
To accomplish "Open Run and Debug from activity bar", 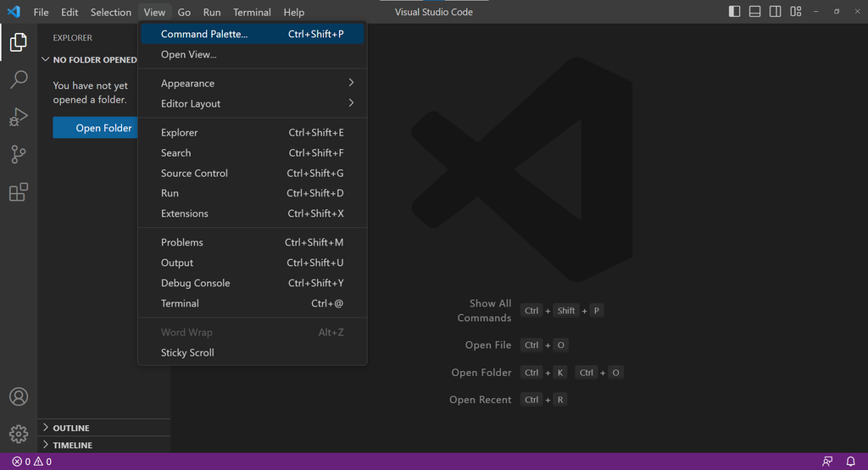I will (x=19, y=117).
